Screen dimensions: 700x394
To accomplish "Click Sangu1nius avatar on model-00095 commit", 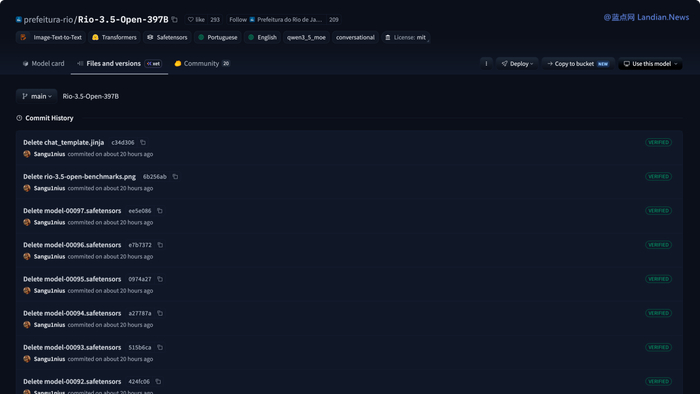I will pyautogui.click(x=27, y=290).
